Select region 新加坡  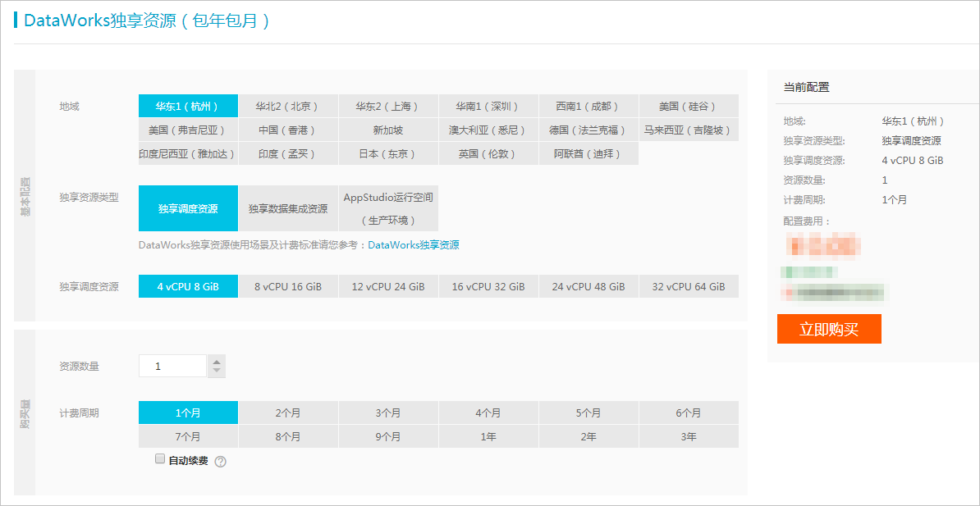click(x=388, y=130)
